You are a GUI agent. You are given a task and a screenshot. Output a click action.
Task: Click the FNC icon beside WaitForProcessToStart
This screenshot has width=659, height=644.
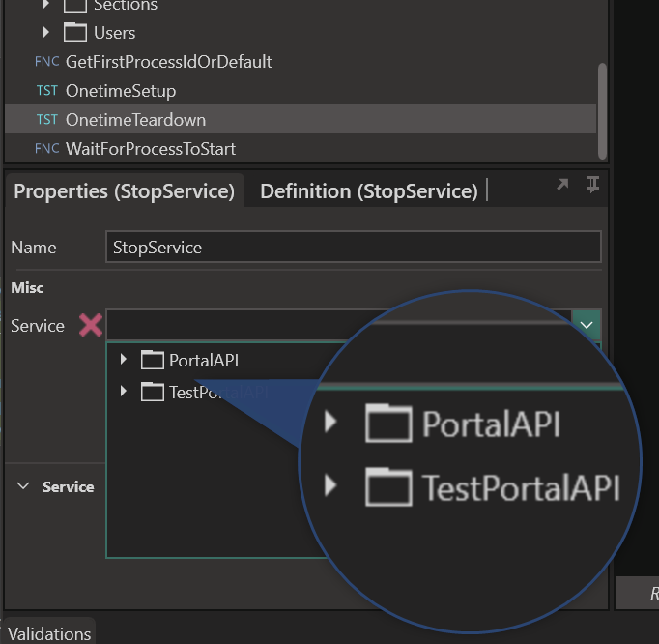[x=46, y=149]
